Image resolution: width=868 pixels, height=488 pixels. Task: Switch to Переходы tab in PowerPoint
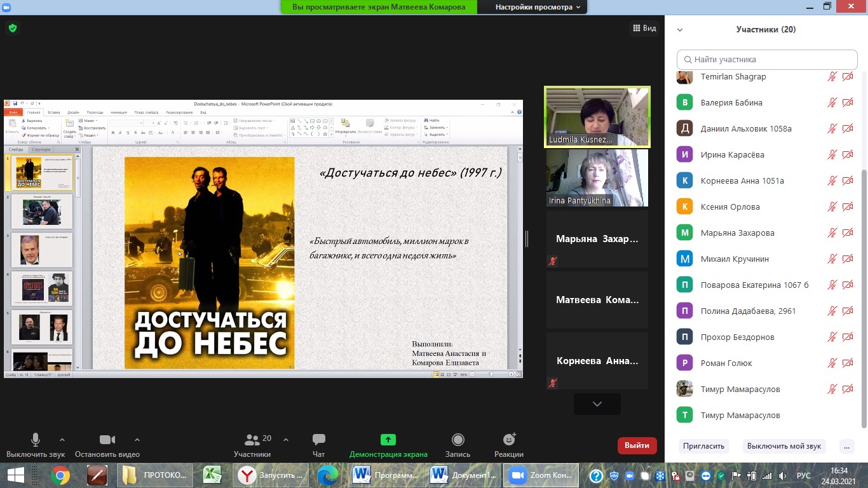tap(95, 112)
